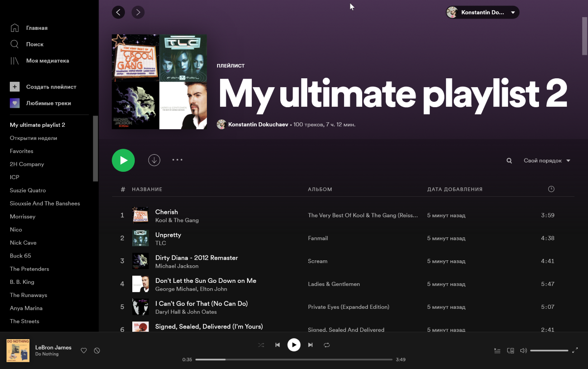Open Konstantin Dokuchaev profile link under title
This screenshot has width=588, height=369.
258,125
